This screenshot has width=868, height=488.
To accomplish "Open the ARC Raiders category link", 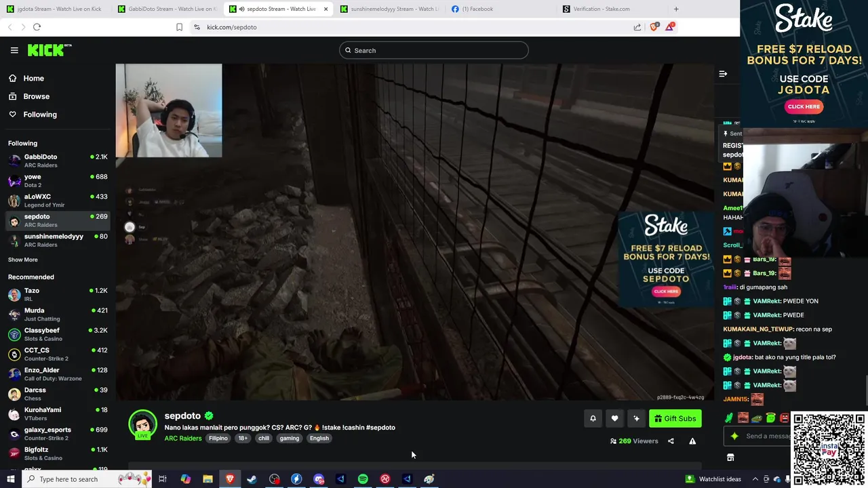I will pos(183,439).
